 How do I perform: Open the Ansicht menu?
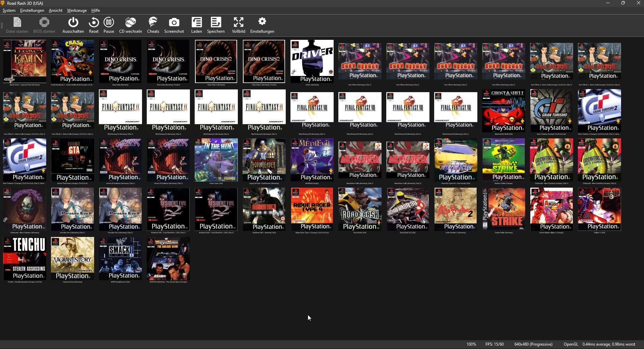pyautogui.click(x=55, y=10)
